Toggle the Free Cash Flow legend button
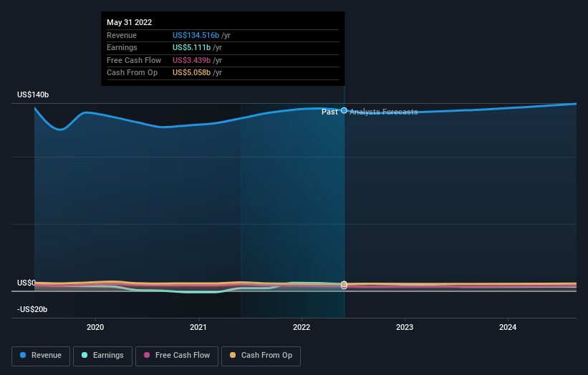Viewport: 588px width, 375px height. 177,356
